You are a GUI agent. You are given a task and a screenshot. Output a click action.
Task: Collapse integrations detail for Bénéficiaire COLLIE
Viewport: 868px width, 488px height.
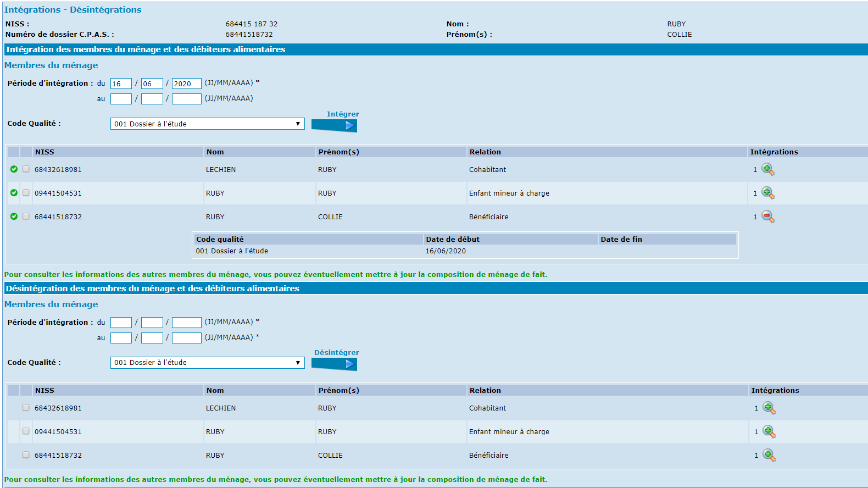click(768, 217)
